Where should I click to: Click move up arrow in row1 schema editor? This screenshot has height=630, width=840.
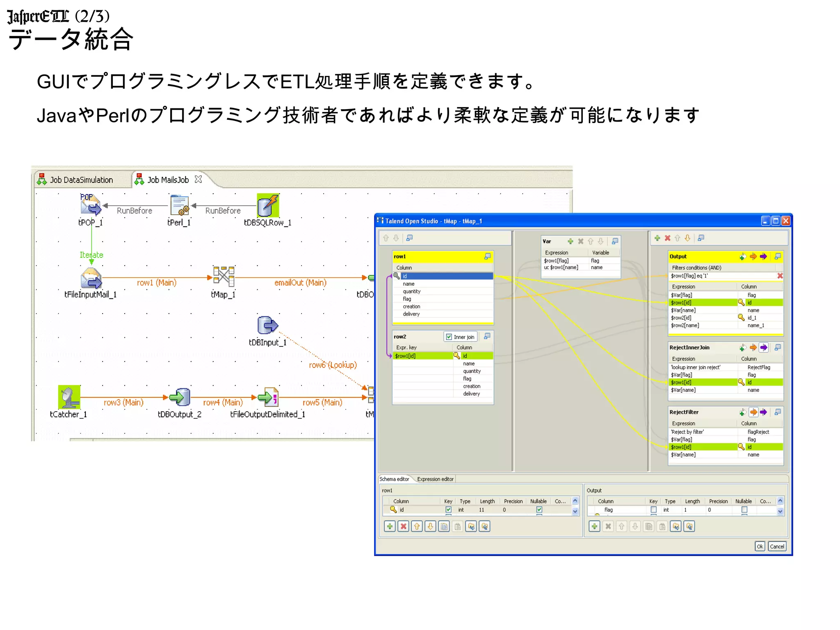[x=417, y=526]
